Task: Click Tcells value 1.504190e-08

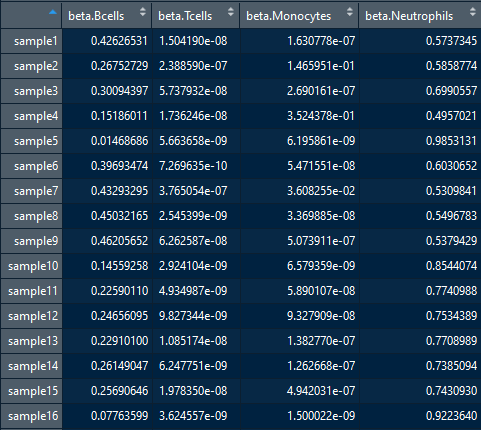Action: pyautogui.click(x=193, y=41)
